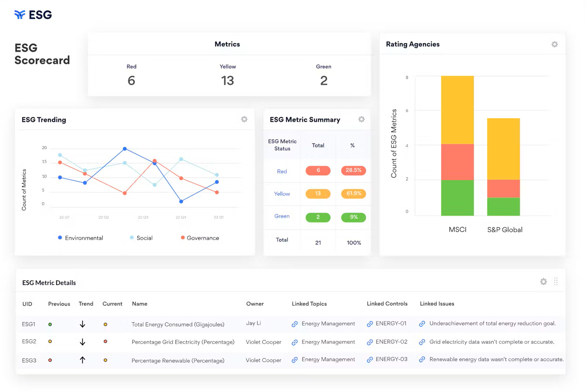
Task: Click link icon beside ENERGY-01
Action: click(370, 324)
